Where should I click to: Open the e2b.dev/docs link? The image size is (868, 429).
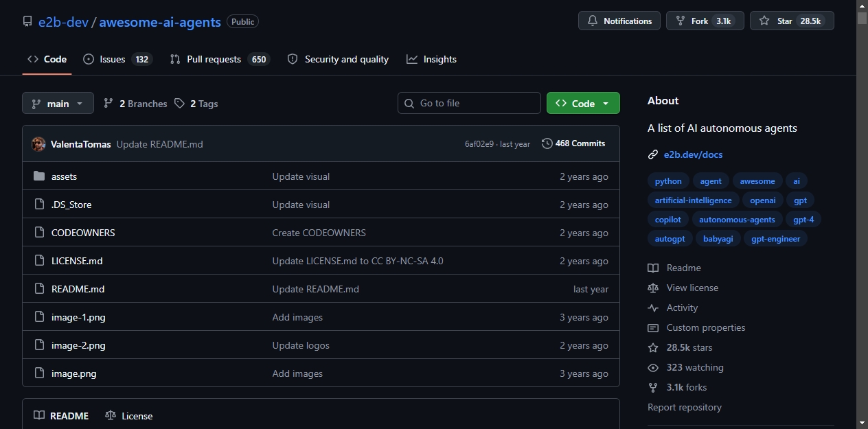coord(693,154)
